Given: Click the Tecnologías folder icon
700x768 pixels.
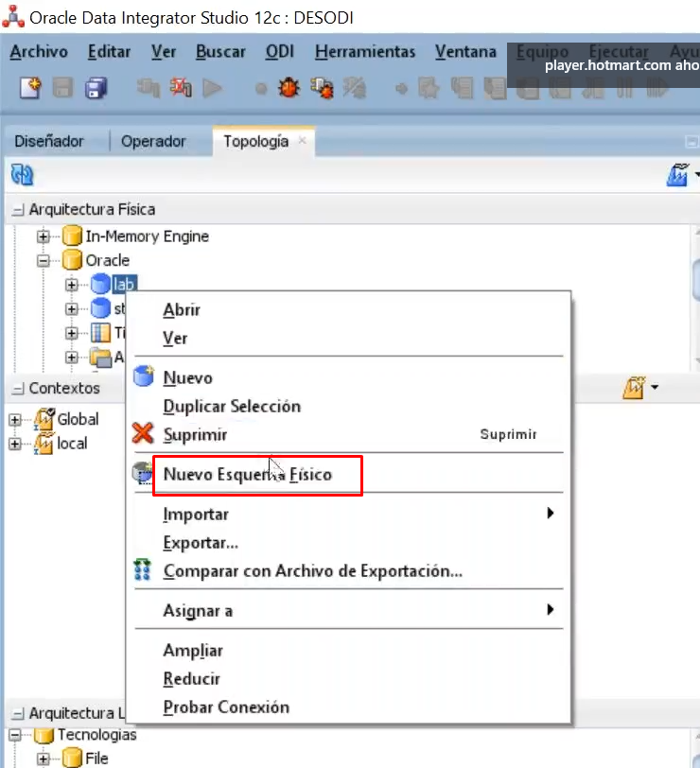Looking at the screenshot, I should (x=44, y=734).
